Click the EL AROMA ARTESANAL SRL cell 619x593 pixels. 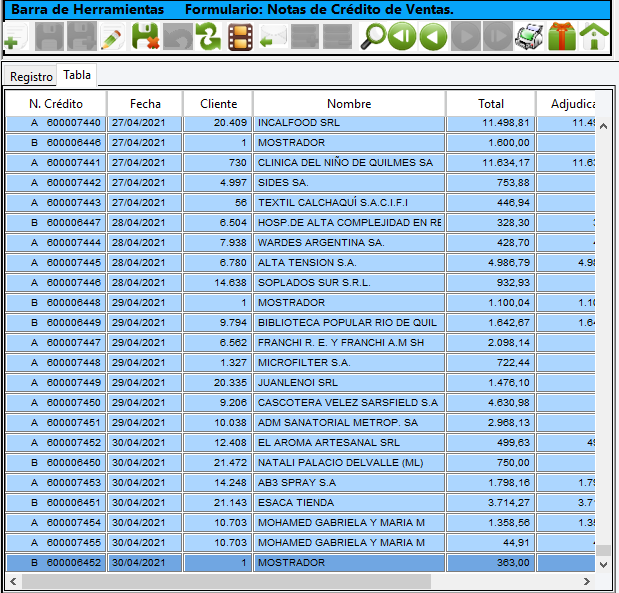point(349,443)
